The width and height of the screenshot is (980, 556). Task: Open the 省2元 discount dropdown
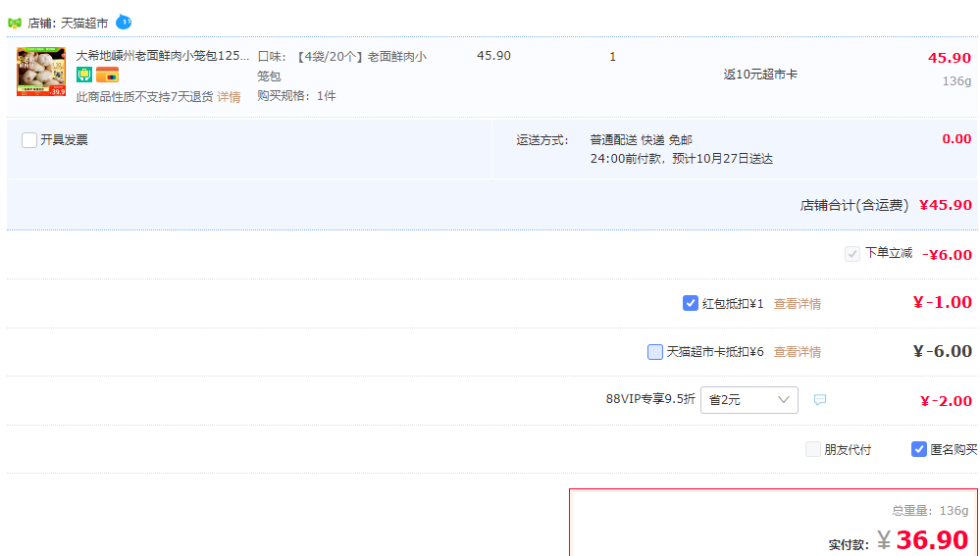749,400
